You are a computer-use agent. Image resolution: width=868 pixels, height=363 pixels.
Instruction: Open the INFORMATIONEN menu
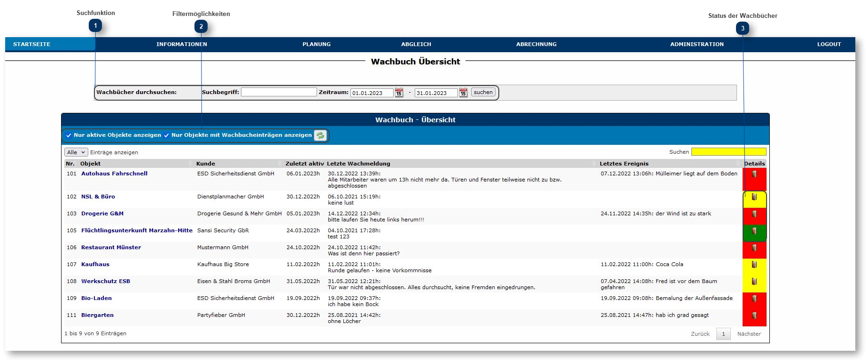pyautogui.click(x=182, y=44)
